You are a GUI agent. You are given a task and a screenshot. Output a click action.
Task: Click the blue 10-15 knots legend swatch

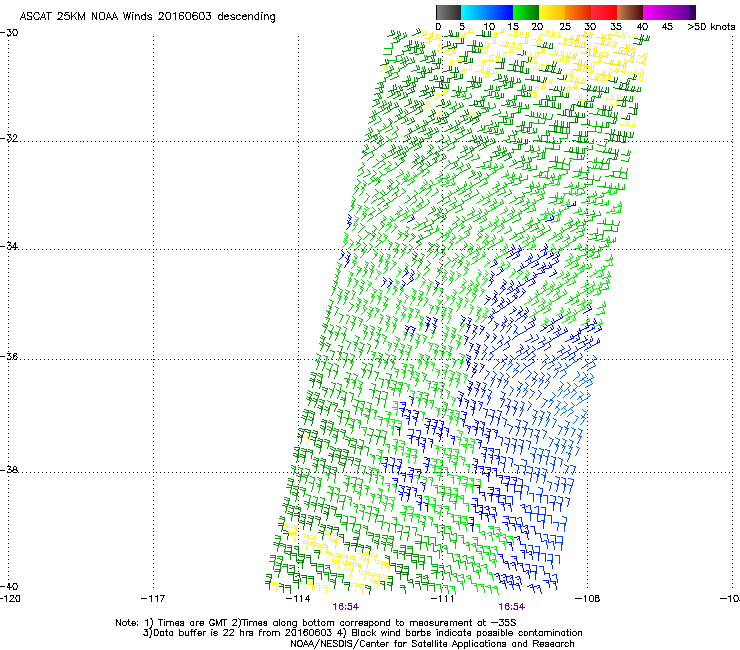(500, 12)
